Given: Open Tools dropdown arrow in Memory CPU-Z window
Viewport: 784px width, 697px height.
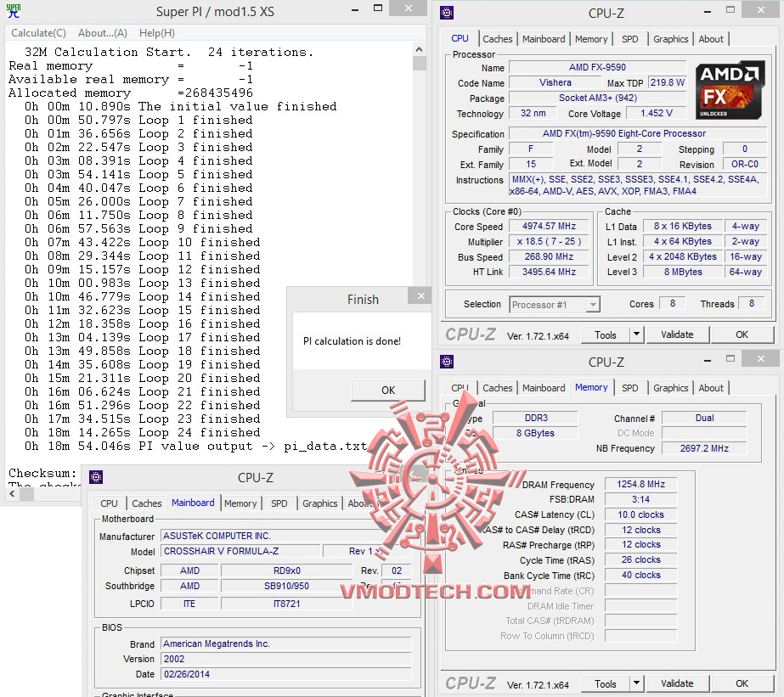Looking at the screenshot, I should pyautogui.click(x=636, y=683).
